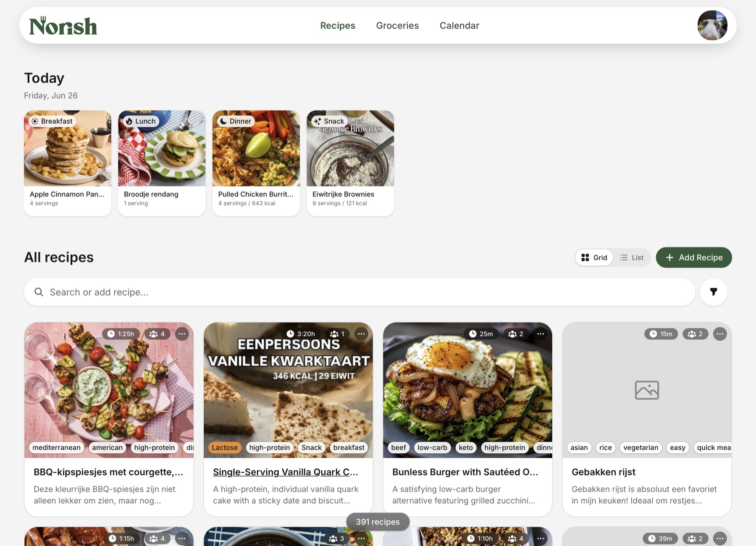Click the vegetarian tag
This screenshot has width=756, height=546.
pyautogui.click(x=641, y=448)
